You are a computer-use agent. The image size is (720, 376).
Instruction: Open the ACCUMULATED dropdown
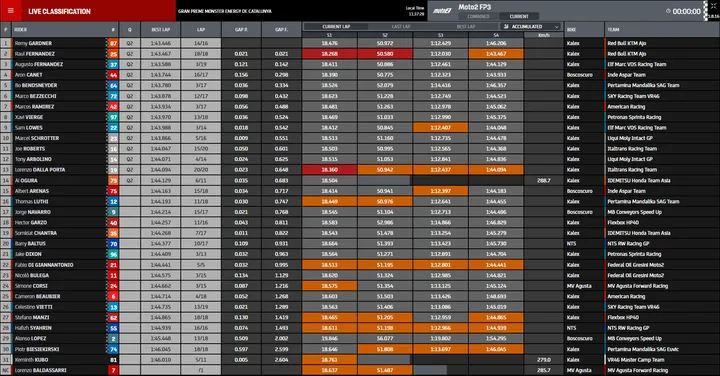(531, 27)
